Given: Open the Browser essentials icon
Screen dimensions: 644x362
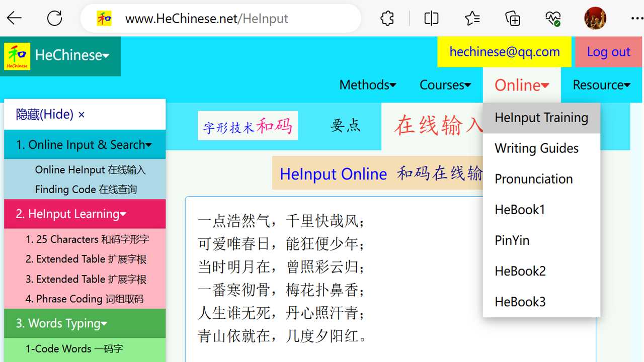Looking at the screenshot, I should click(x=552, y=18).
